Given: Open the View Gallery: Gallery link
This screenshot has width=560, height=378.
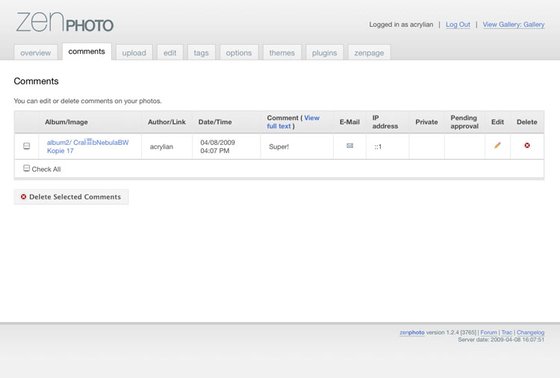Looking at the screenshot, I should [x=514, y=25].
